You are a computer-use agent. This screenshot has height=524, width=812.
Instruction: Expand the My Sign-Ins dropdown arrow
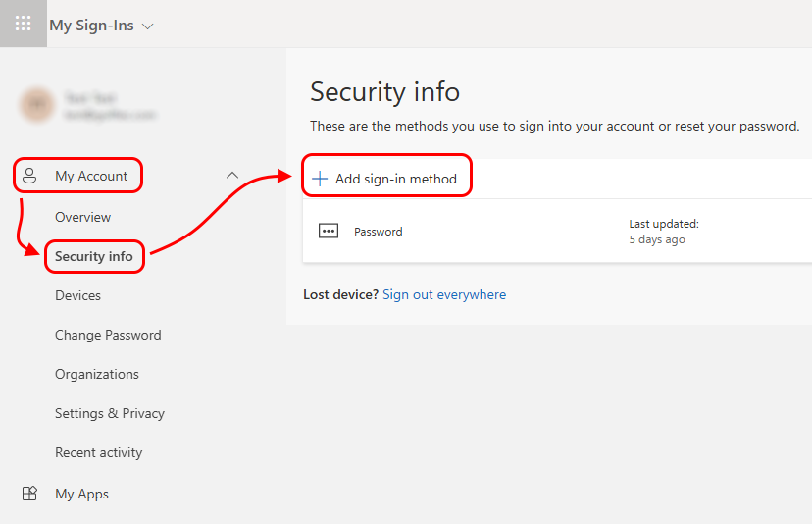(148, 26)
